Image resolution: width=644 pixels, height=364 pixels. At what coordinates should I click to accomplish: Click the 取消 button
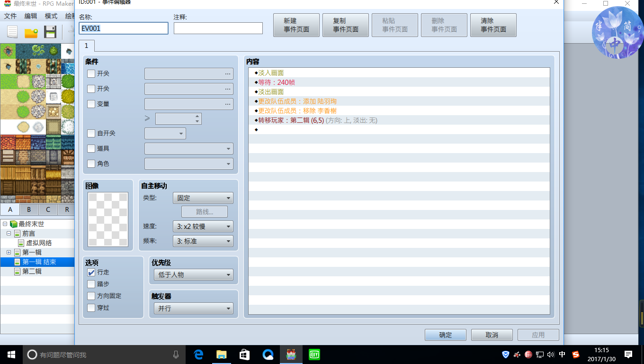point(492,335)
